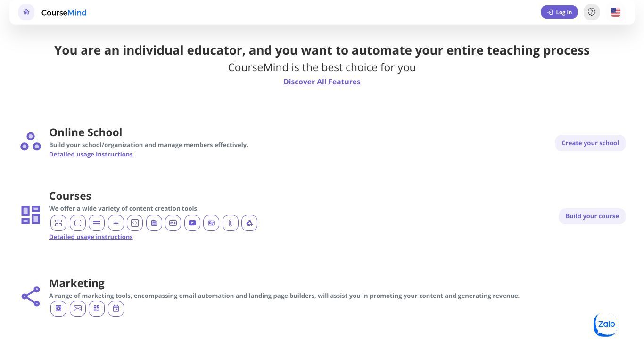The height and width of the screenshot is (362, 644).
Task: Pick the paperclip attachment content icon
Action: point(231,223)
